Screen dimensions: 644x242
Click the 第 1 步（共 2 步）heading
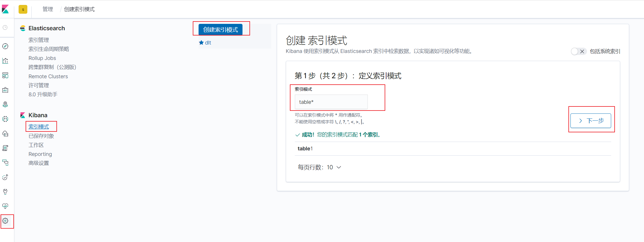tap(348, 76)
